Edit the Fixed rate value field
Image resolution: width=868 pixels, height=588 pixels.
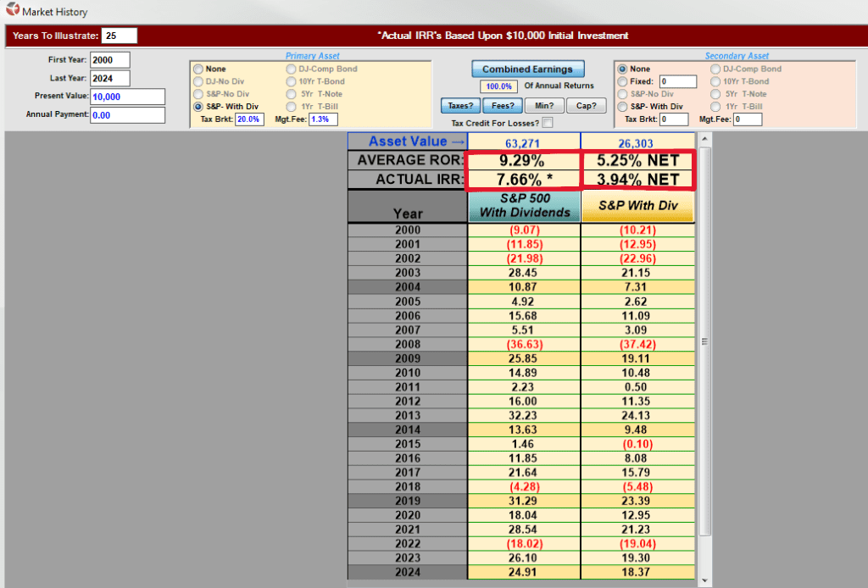pos(678,81)
